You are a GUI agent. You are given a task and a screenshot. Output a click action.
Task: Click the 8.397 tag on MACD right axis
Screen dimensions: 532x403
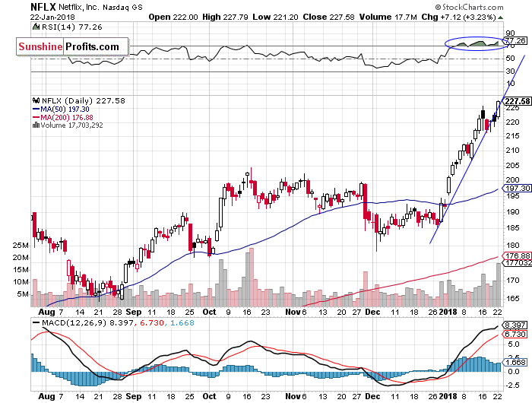coord(515,325)
